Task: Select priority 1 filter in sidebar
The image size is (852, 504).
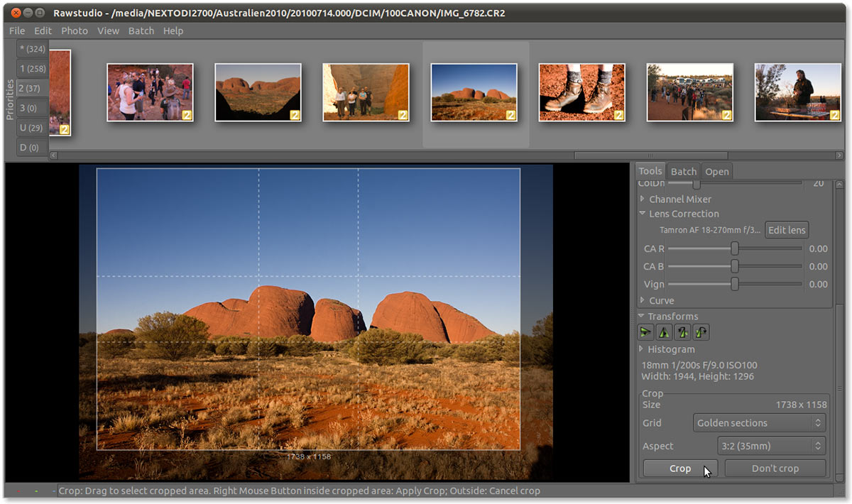Action: pos(31,68)
